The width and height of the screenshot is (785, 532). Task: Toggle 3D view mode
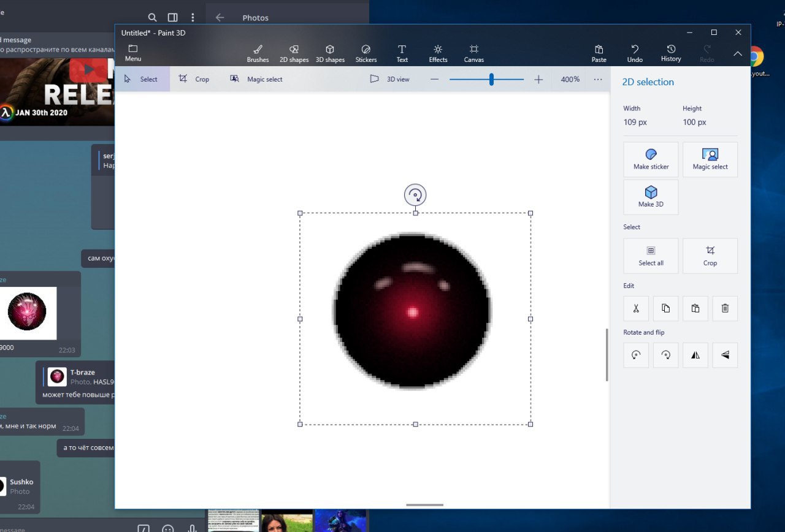coord(390,79)
